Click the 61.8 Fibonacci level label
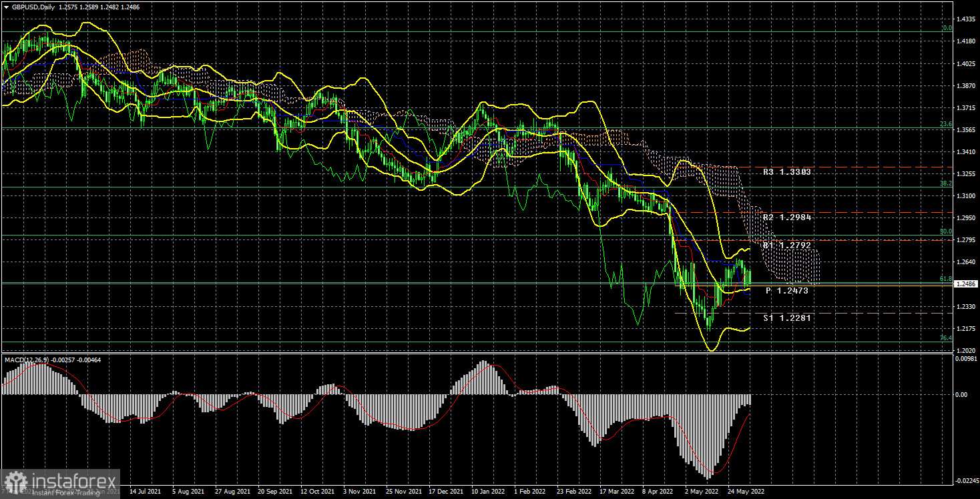 click(946, 279)
